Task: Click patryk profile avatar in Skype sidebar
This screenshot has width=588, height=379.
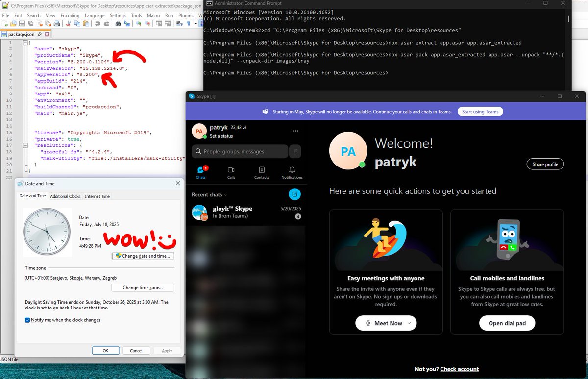Action: (x=199, y=131)
